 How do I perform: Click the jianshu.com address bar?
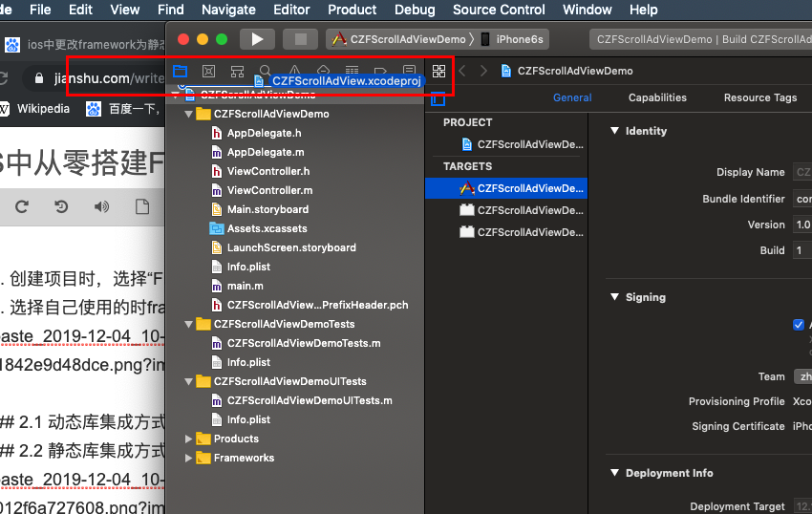[95, 78]
